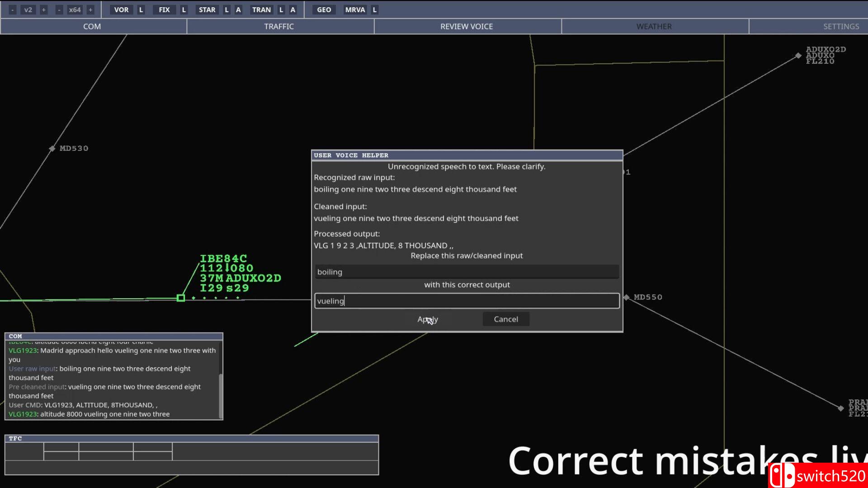Click the A toggle next to TRAN L
868x488 pixels.
click(293, 9)
